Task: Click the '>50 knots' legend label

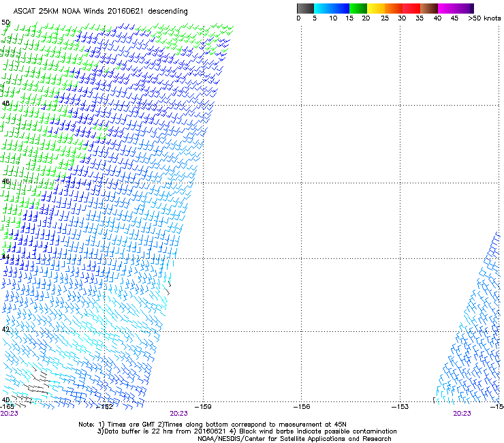Action: (x=484, y=18)
